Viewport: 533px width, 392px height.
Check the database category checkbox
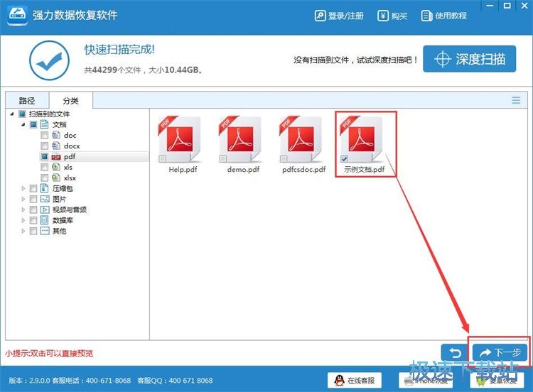pos(33,220)
